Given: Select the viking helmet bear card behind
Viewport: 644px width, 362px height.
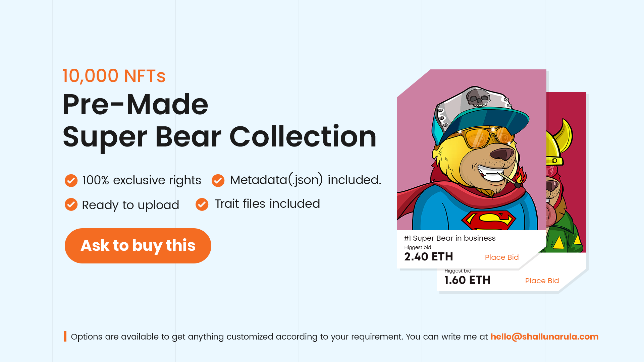Looking at the screenshot, I should pyautogui.click(x=566, y=172).
